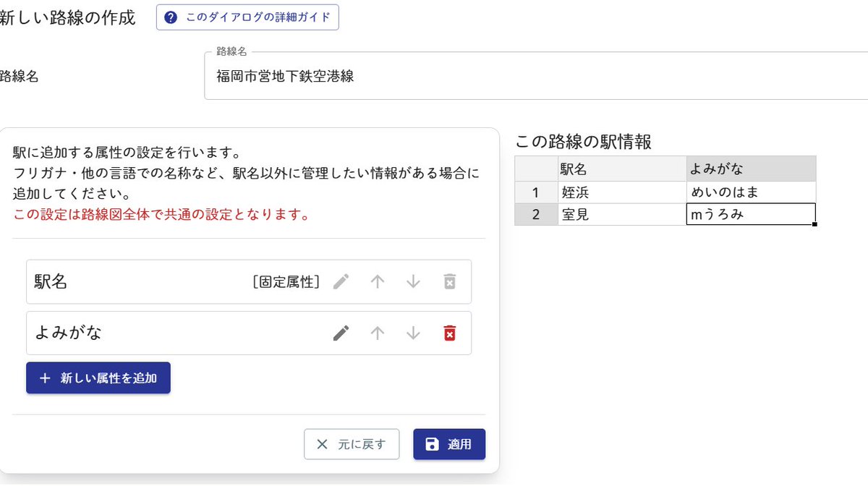Click the よみがな attribute name in list
Image resolution: width=868 pixels, height=494 pixels.
click(x=68, y=333)
